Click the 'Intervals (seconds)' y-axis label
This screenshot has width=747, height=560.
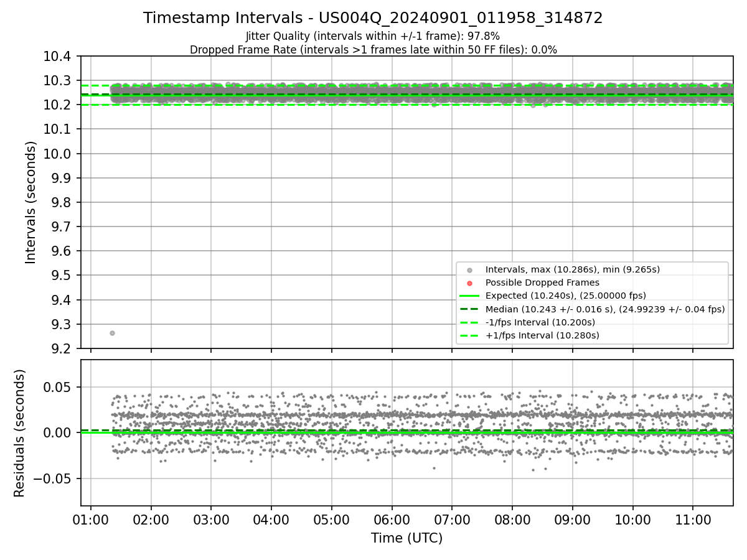tap(31, 202)
